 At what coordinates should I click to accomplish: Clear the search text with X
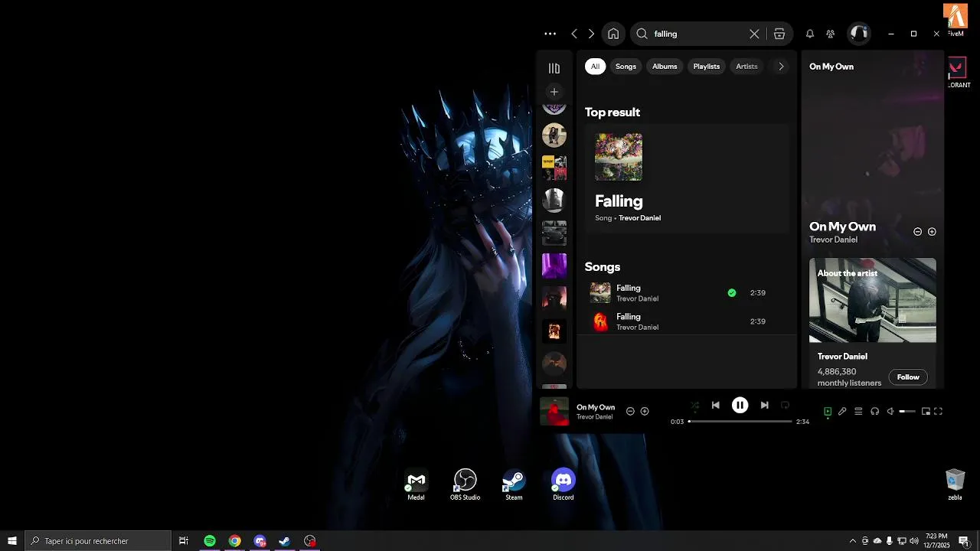click(x=754, y=34)
